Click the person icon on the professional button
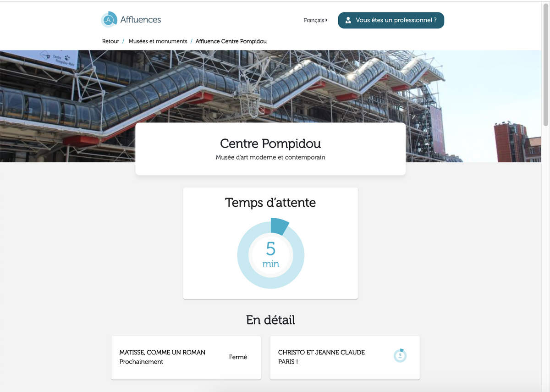This screenshot has width=550, height=392. [348, 20]
